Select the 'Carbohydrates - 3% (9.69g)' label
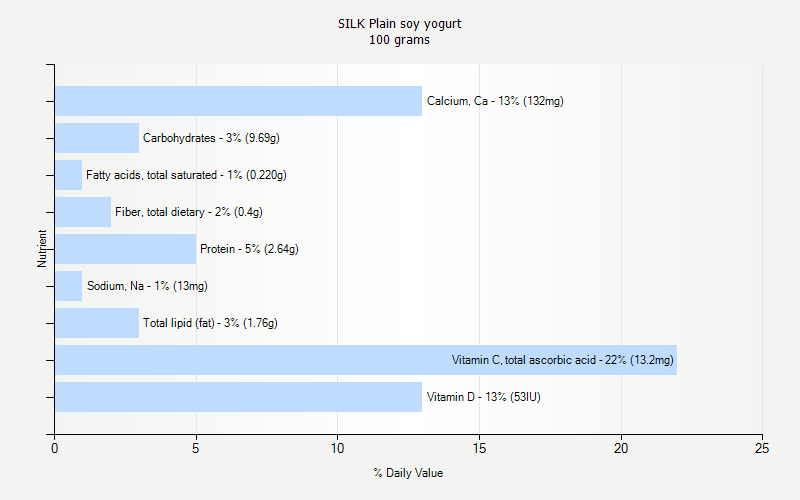This screenshot has height=500, width=800. (211, 138)
